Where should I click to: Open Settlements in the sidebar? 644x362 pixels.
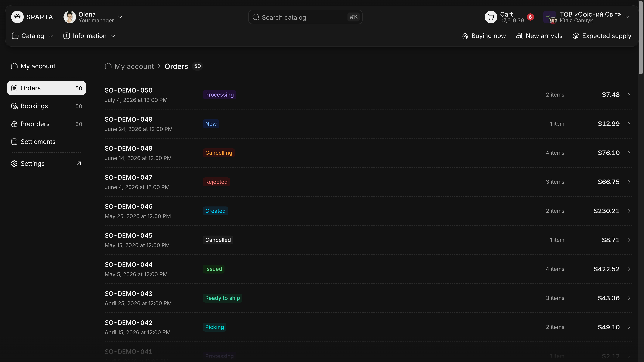click(x=47, y=142)
